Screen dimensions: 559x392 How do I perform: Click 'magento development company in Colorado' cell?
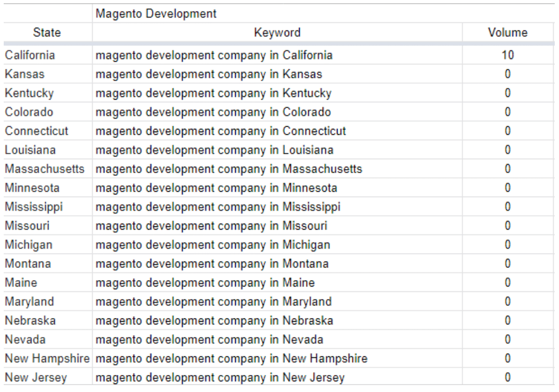click(277, 112)
